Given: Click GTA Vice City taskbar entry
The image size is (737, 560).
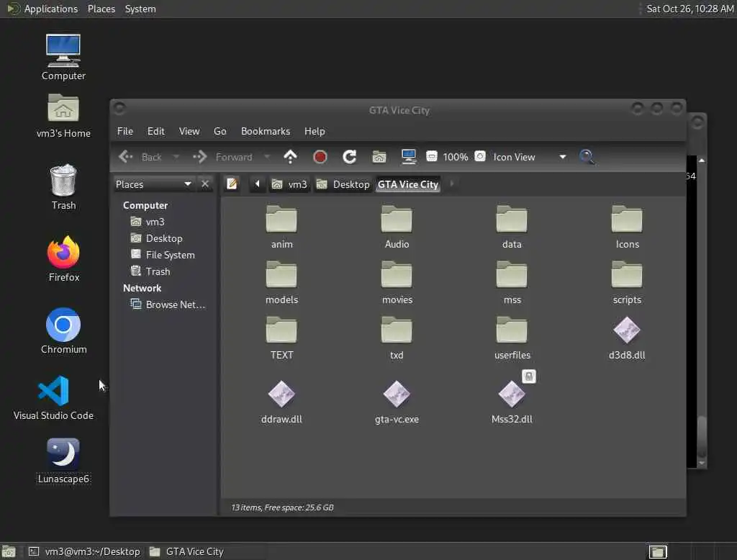Looking at the screenshot, I should (x=186, y=551).
